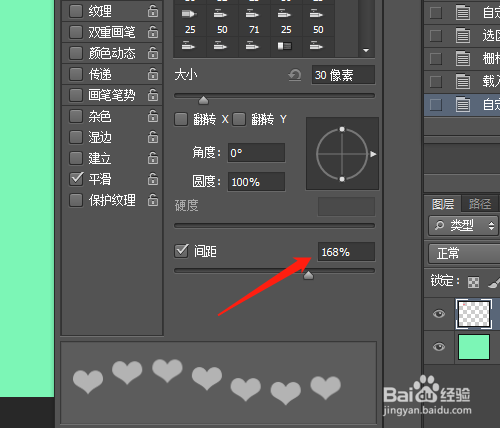Open the 颜色动态 settings section
Screen dimensions: 500x428
coord(112,53)
